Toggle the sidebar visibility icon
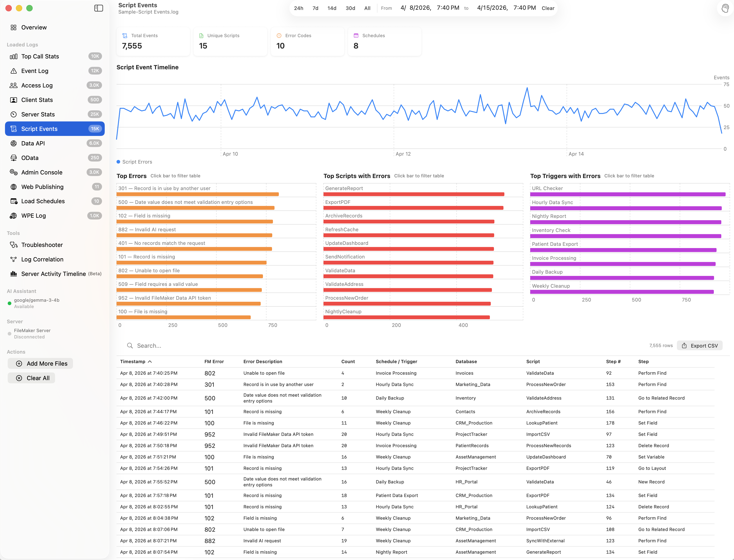The image size is (734, 560). (98, 8)
